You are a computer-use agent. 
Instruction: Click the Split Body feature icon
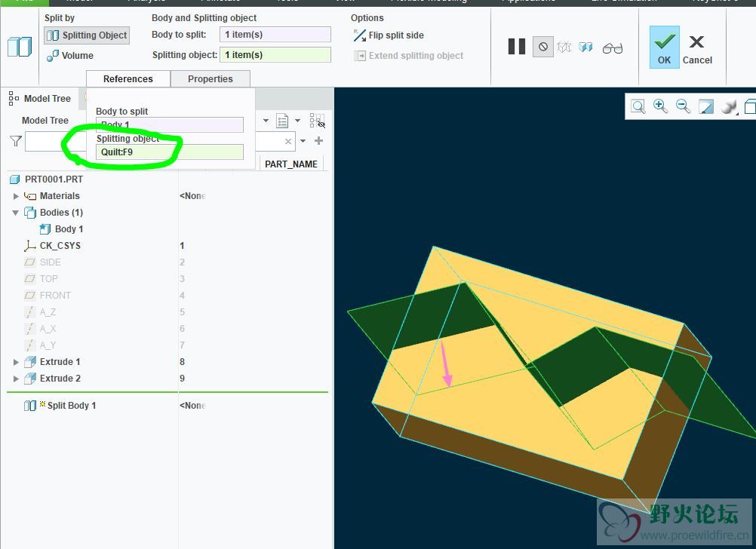pos(20,47)
